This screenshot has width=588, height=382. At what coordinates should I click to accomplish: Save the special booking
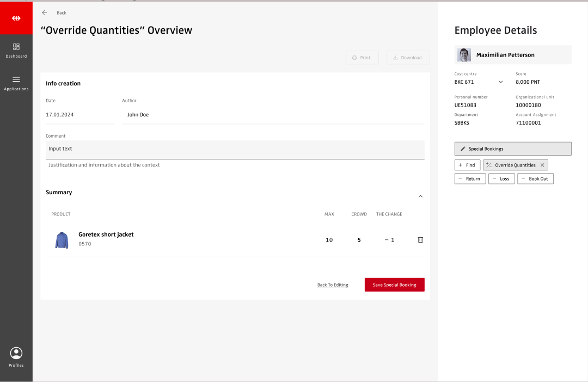tap(394, 285)
